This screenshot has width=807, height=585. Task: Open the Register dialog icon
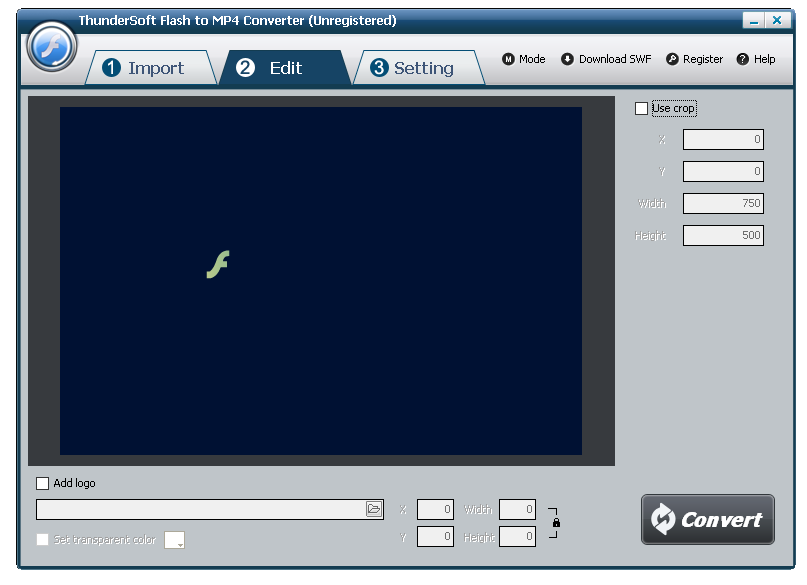coord(672,59)
